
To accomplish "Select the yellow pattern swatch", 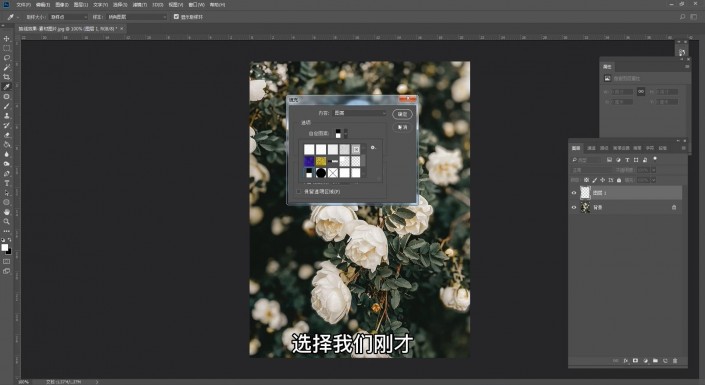I will coord(321,161).
